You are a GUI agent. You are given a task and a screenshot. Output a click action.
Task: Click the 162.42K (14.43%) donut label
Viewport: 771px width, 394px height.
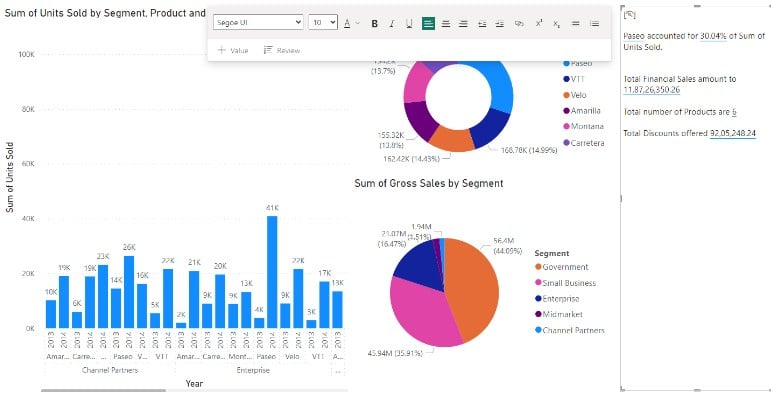tap(412, 158)
